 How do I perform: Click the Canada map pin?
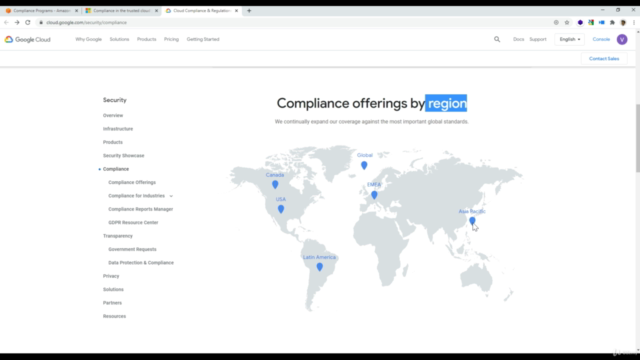click(275, 184)
